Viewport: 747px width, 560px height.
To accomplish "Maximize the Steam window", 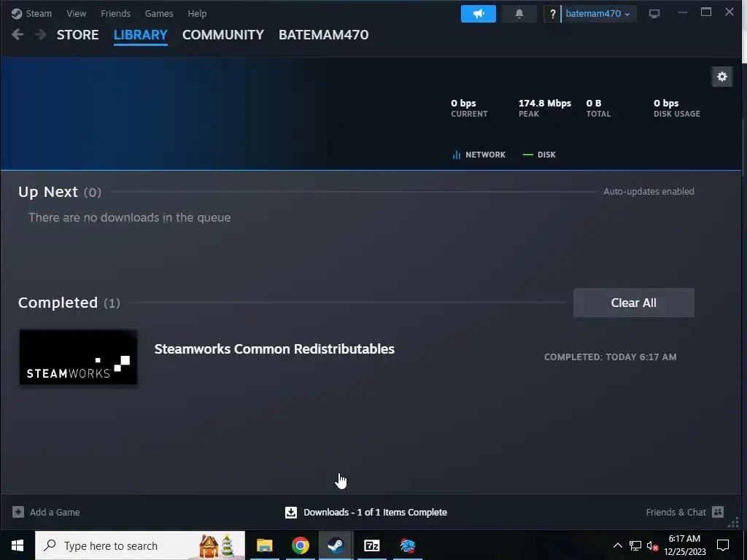I will click(x=706, y=12).
